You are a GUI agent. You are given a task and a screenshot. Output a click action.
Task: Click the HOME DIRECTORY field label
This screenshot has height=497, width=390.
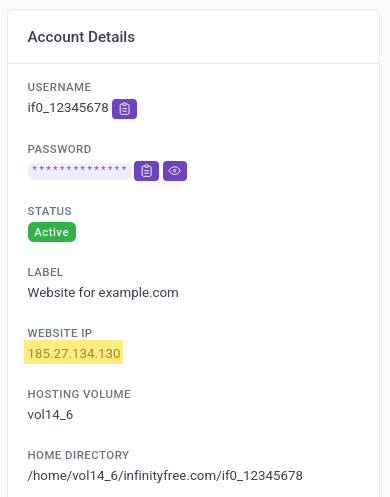(78, 455)
